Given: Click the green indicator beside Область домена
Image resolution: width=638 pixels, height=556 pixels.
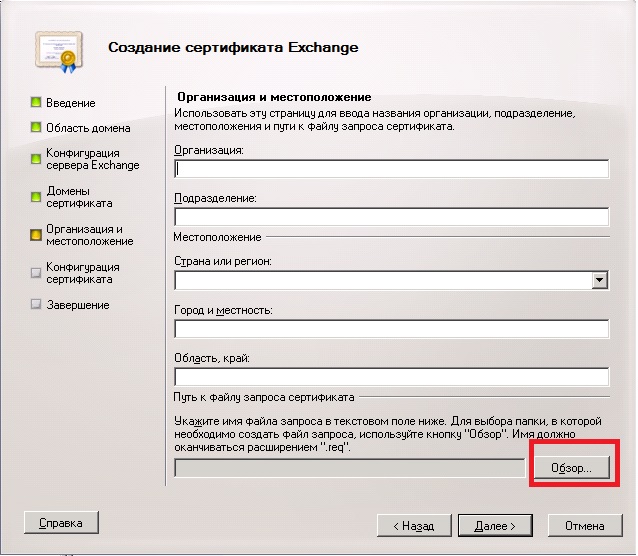Looking at the screenshot, I should [36, 127].
